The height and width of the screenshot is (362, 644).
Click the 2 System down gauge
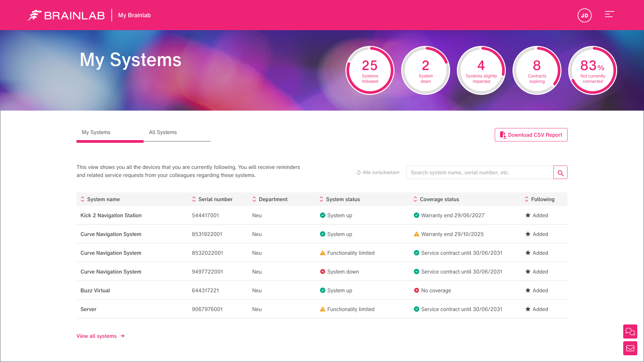click(426, 70)
